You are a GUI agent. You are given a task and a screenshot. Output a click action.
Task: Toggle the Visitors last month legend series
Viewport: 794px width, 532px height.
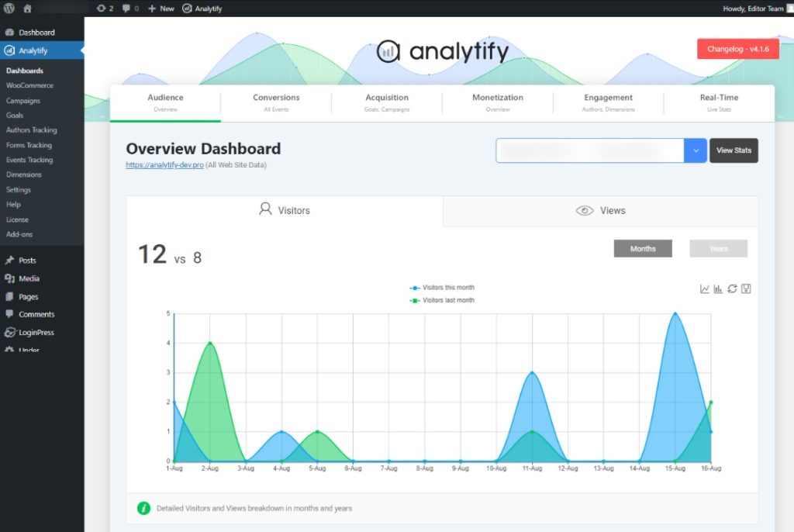442,300
